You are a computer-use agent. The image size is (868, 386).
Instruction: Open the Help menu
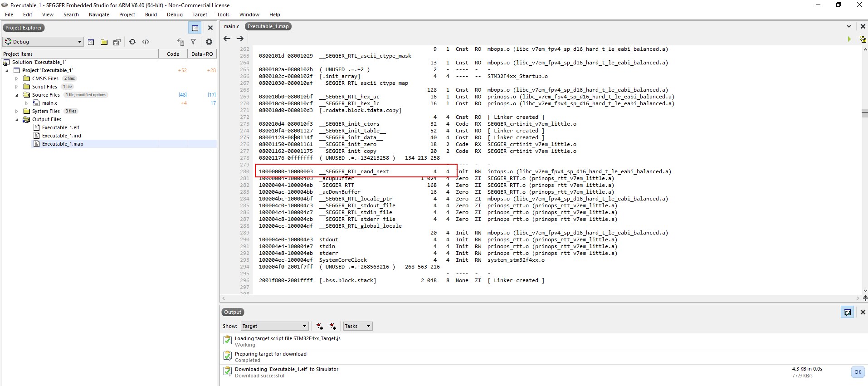coord(274,15)
